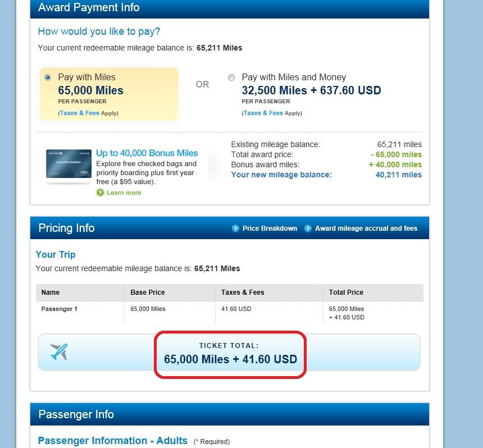The width and height of the screenshot is (483, 448).
Task: Open the Up to 40,000 Bonus Miles offer
Action: (x=147, y=153)
